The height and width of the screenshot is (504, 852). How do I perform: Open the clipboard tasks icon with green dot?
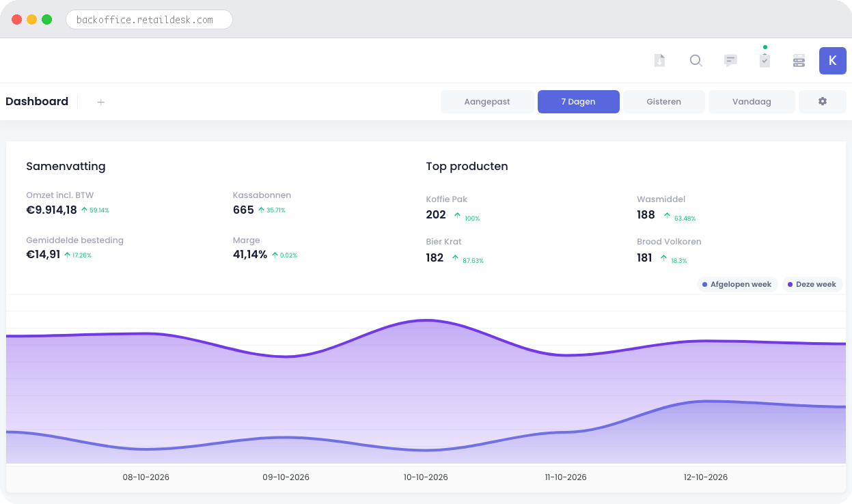pos(765,59)
